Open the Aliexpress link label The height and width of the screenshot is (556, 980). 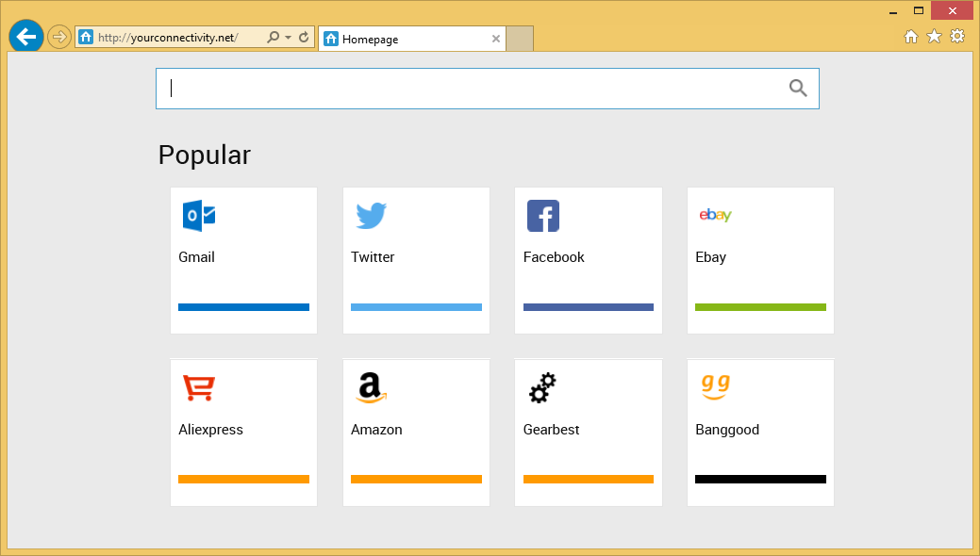pyautogui.click(x=210, y=430)
